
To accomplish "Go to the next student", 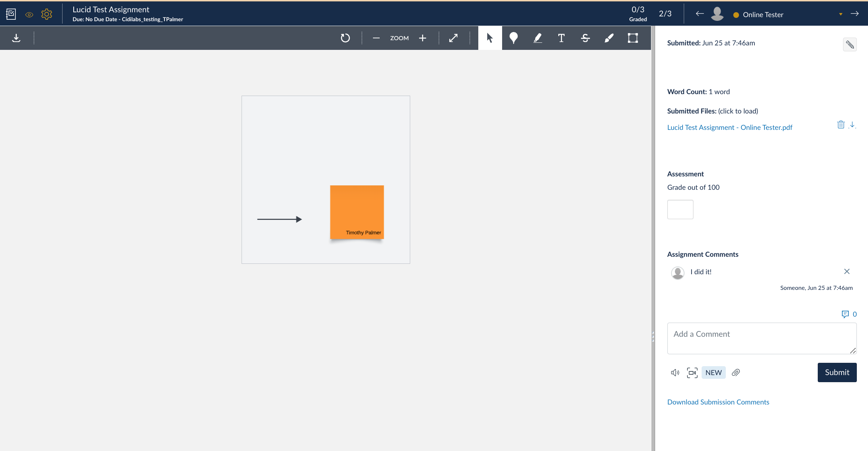I will (855, 14).
